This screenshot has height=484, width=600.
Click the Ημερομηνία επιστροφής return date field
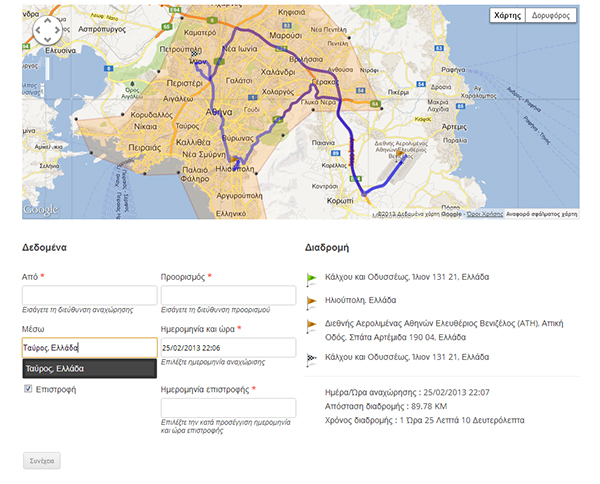pos(228,408)
